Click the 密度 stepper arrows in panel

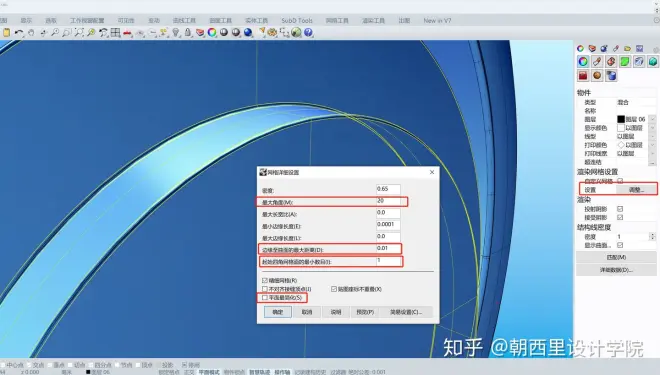point(653,237)
